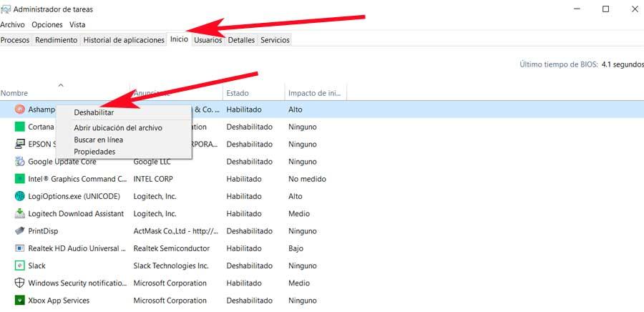This screenshot has height=312, width=644.
Task: Click Deshabilitado status in Cortana row
Action: tap(249, 127)
